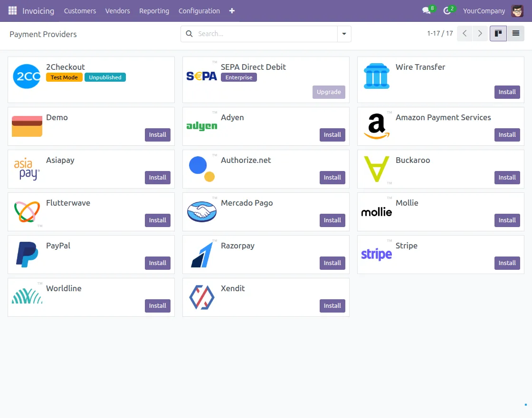Viewport: 532px width, 418px height.
Task: Upgrade the SEPA Direct Debit provider
Action: [329, 92]
